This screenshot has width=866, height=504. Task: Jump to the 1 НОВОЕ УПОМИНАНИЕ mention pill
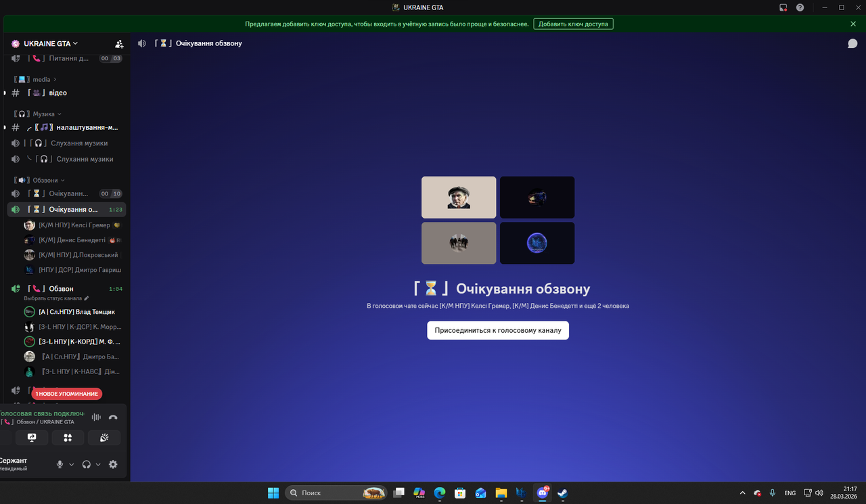[66, 394]
